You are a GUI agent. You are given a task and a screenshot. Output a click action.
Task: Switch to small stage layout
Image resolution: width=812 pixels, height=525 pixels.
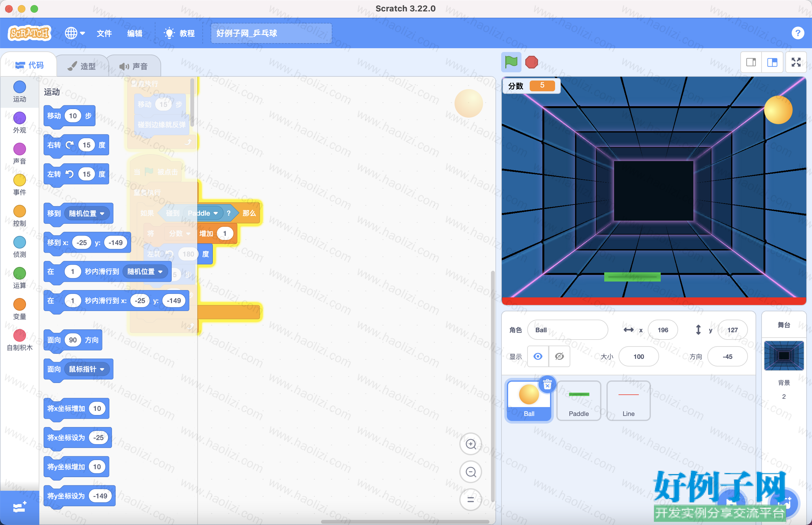[751, 62]
